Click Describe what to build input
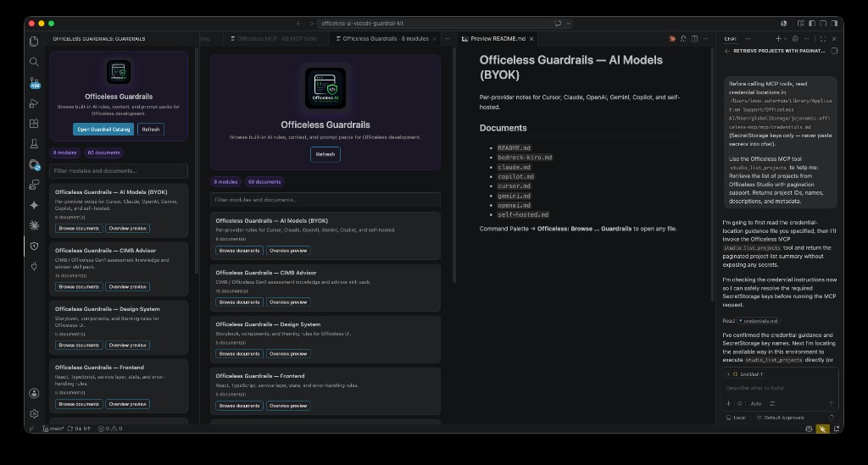This screenshot has height=465, width=868. (x=780, y=388)
